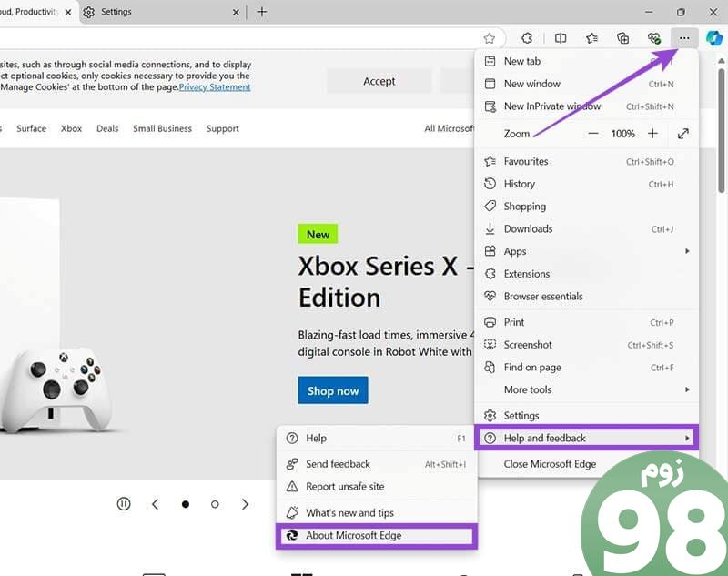Expand Help and feedback submenu

pos(587,438)
